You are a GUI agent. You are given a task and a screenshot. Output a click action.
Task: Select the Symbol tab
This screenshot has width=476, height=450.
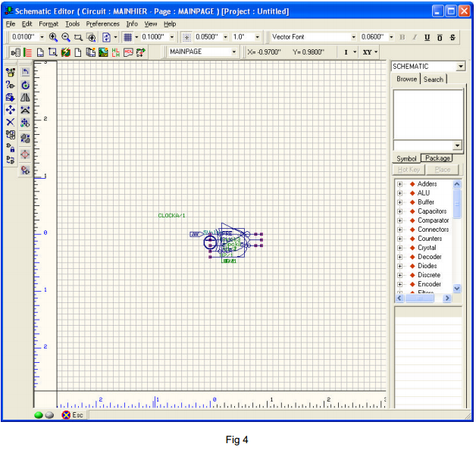406,158
